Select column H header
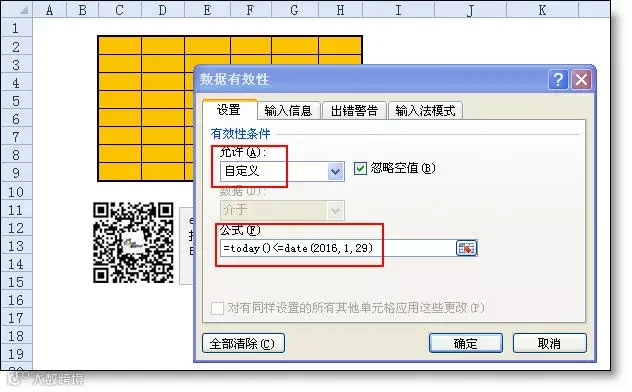The width and height of the screenshot is (632, 392). point(340,9)
